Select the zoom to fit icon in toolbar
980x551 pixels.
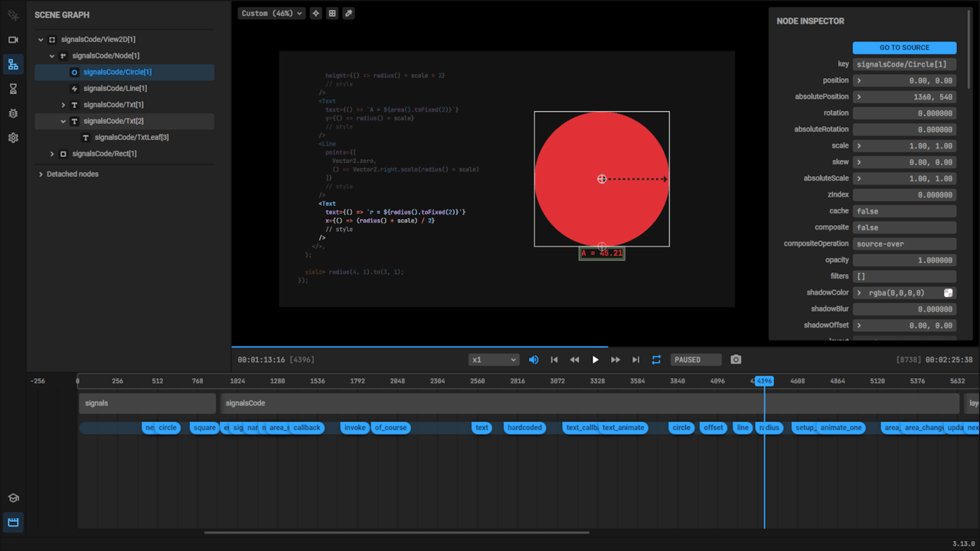point(315,13)
